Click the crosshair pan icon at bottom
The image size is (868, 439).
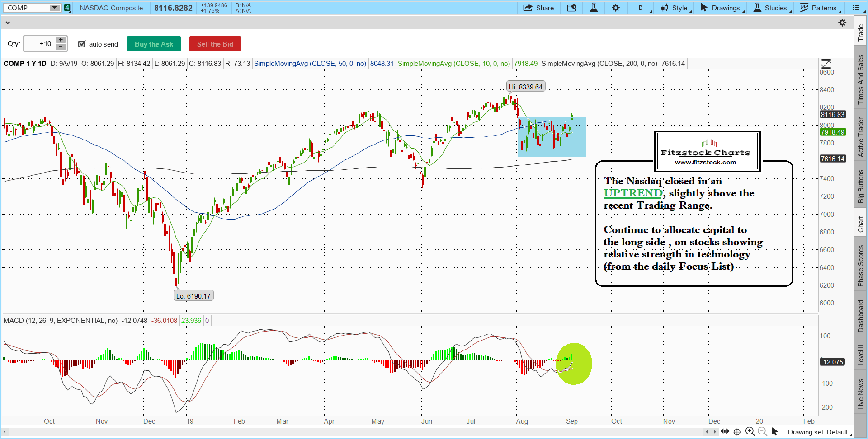(x=737, y=431)
